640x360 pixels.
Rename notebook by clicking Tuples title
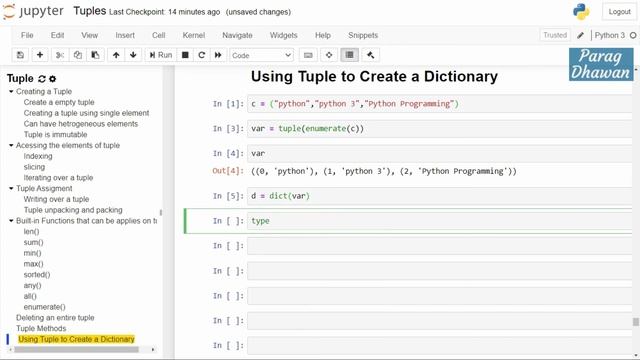(x=90, y=11)
